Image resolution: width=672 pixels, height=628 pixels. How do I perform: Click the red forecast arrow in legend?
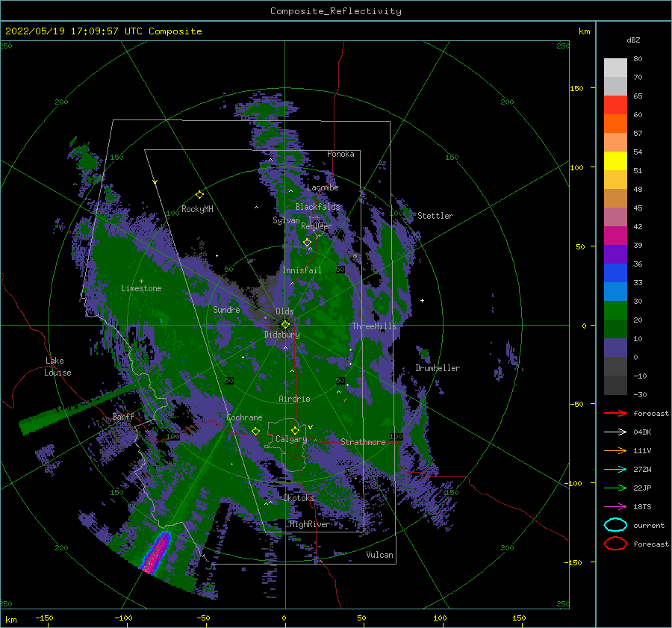point(615,413)
